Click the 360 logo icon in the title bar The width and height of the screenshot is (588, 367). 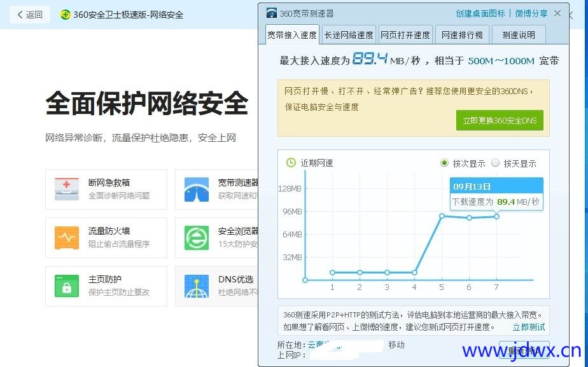tap(66, 15)
